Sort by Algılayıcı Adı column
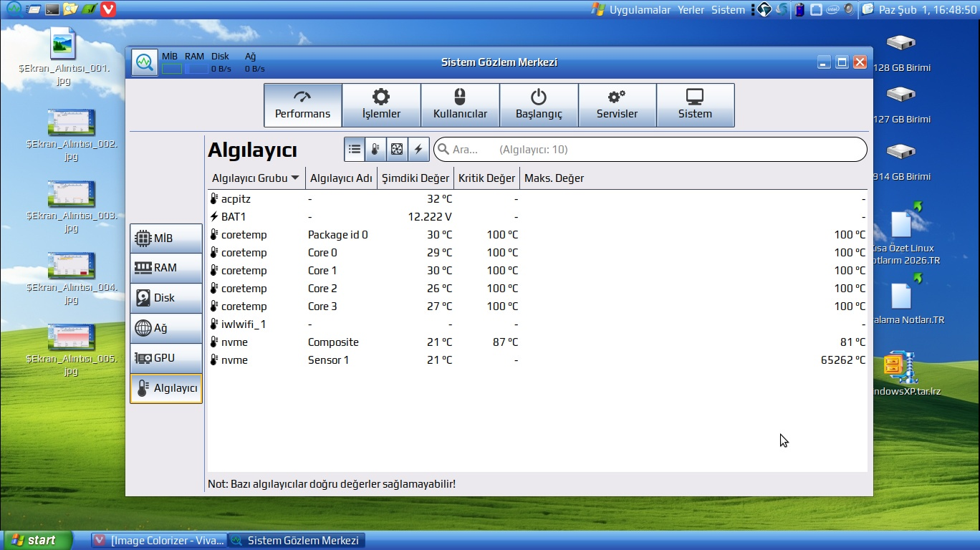The image size is (980, 550). 342,178
